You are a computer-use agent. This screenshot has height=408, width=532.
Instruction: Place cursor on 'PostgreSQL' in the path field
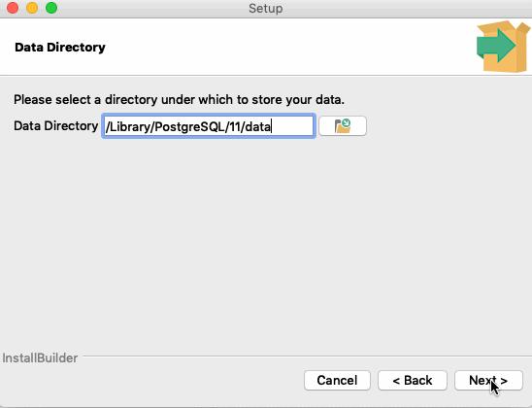(x=189, y=127)
